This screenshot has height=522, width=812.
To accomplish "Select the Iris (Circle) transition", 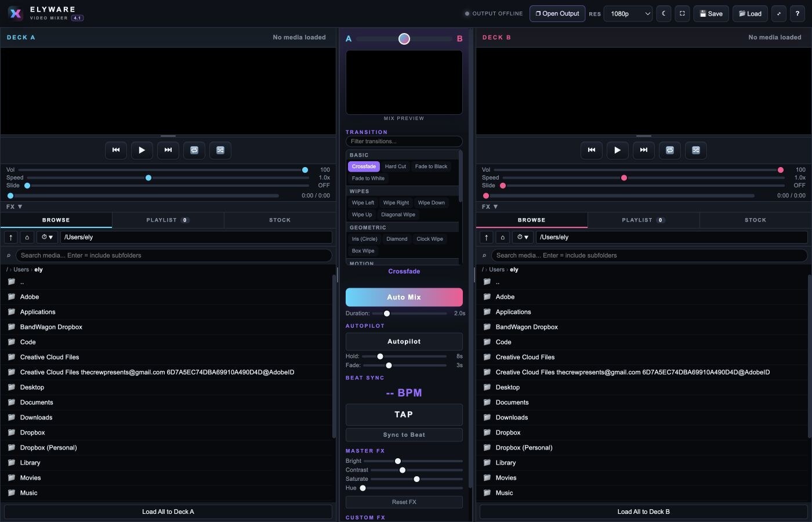I will coord(365,239).
